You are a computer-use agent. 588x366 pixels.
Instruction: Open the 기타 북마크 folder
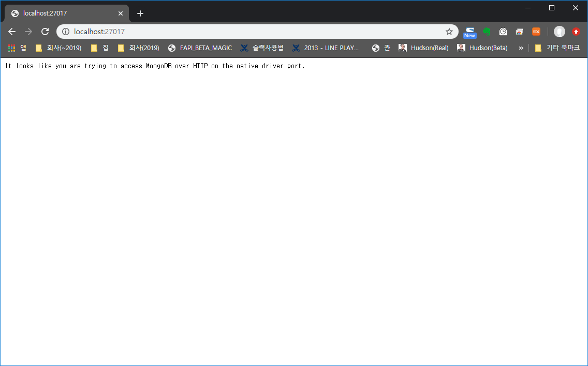pos(557,48)
